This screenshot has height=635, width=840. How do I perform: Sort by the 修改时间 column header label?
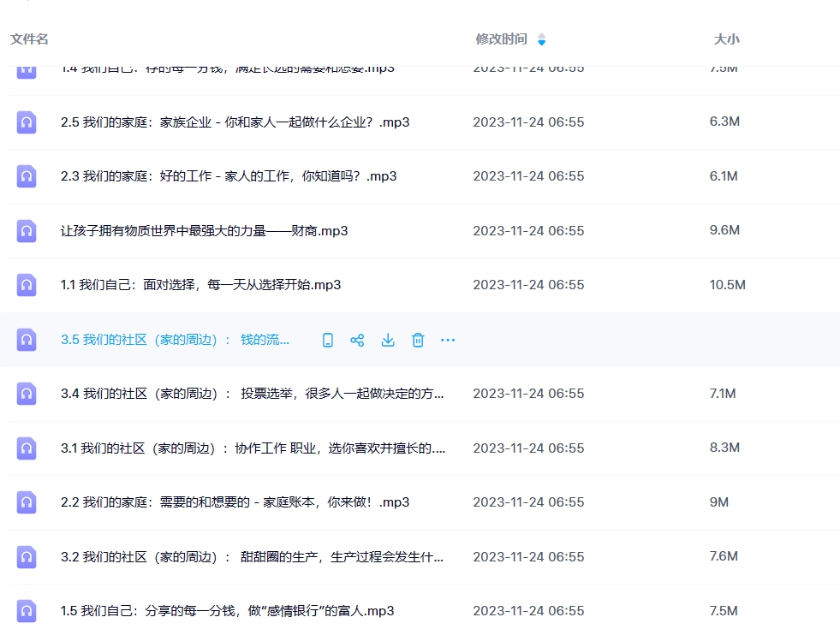point(502,39)
